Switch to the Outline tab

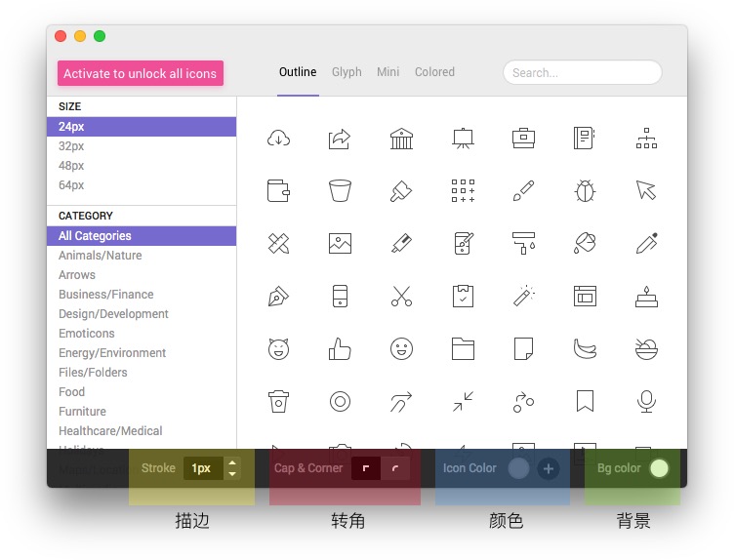(x=298, y=72)
